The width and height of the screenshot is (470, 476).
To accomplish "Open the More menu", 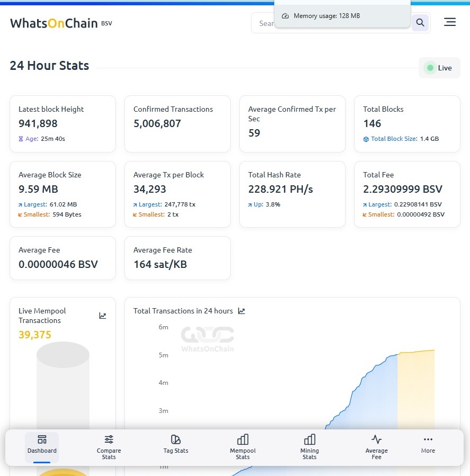I will click(x=428, y=444).
